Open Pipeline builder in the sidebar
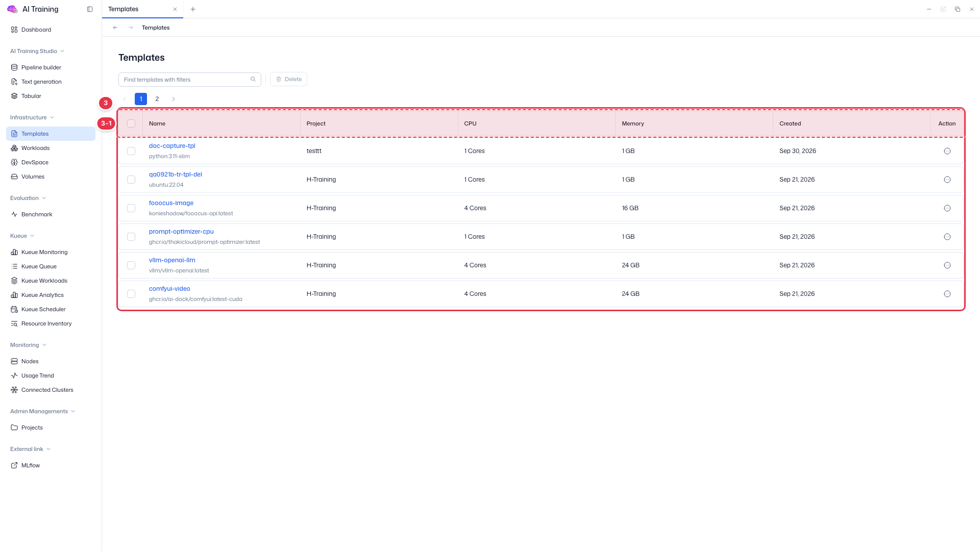980x551 pixels. (41, 67)
